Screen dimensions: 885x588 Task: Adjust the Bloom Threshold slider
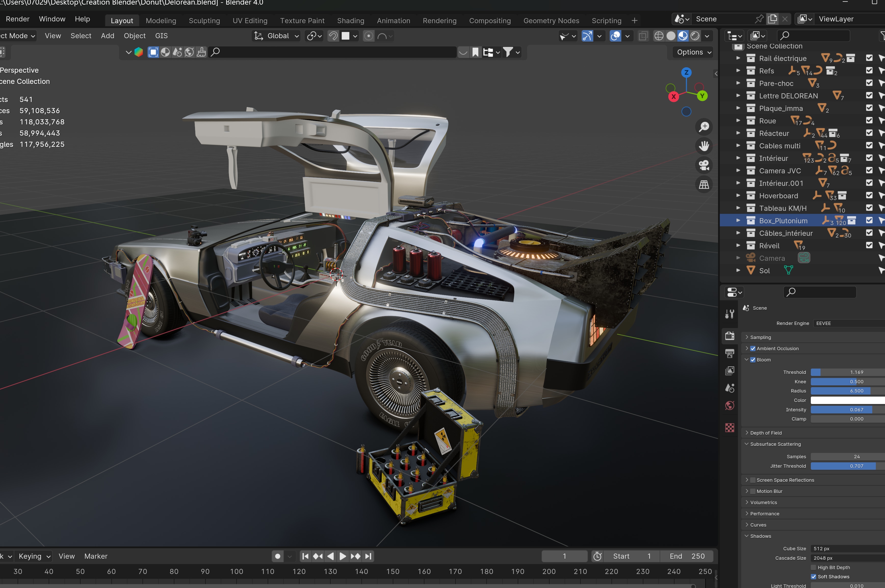848,372
